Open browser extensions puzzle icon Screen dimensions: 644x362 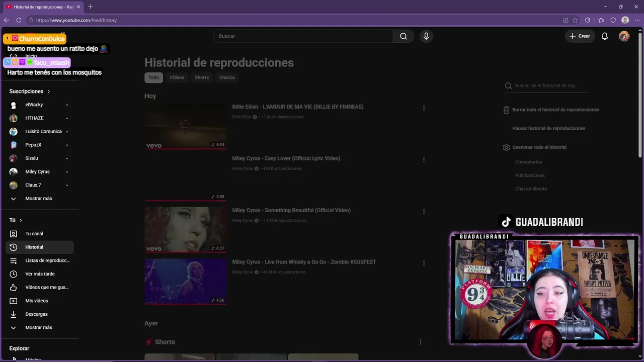point(587,20)
